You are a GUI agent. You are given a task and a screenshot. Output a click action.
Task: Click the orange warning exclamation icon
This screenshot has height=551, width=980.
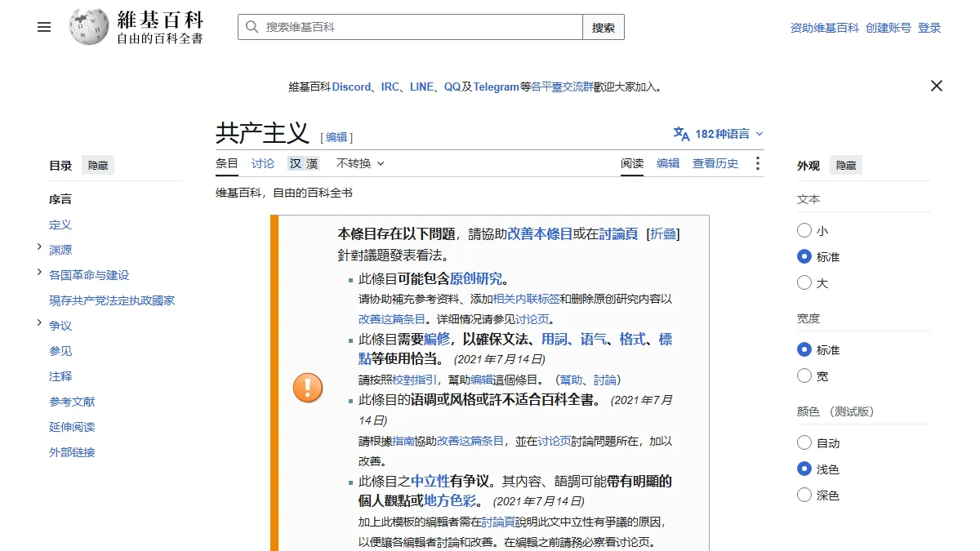coord(308,387)
